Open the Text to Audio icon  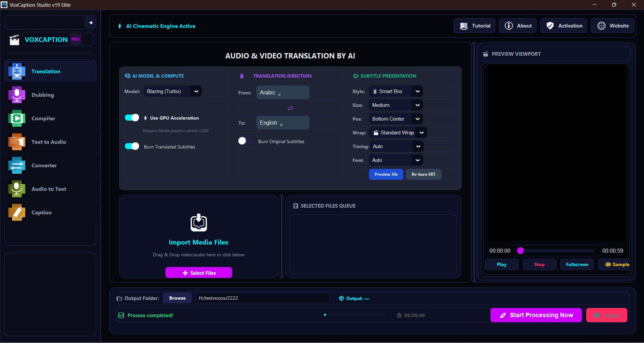(17, 142)
